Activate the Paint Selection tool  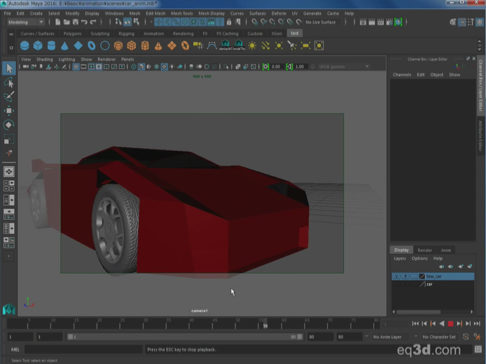pos(9,96)
